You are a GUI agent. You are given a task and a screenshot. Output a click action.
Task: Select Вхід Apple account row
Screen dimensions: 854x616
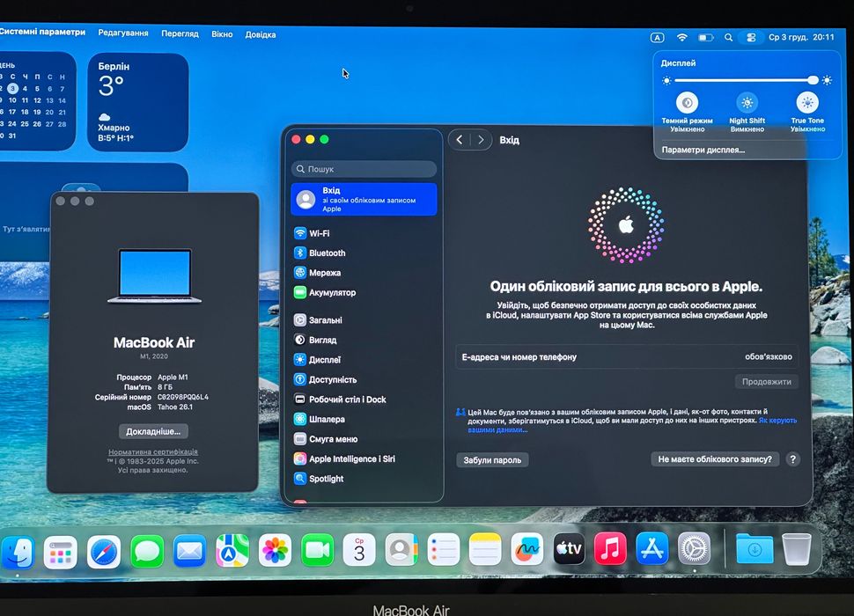pos(364,200)
